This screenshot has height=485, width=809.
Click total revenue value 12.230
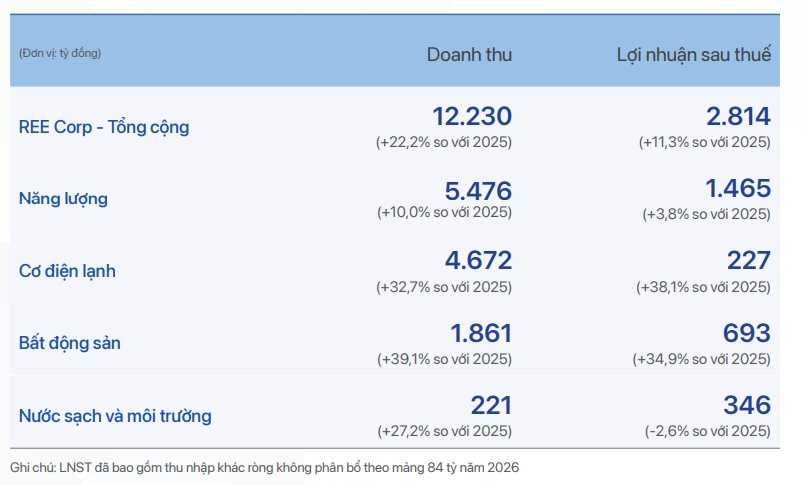point(471,117)
